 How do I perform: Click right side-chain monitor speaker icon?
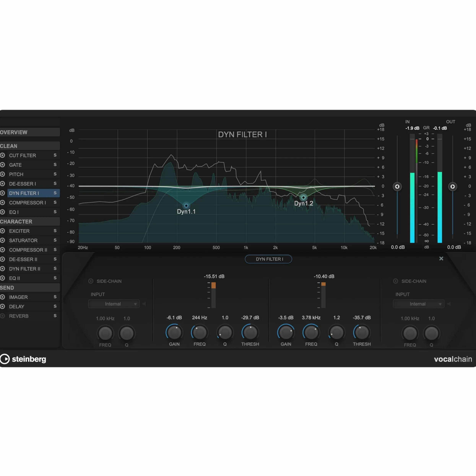click(x=449, y=304)
